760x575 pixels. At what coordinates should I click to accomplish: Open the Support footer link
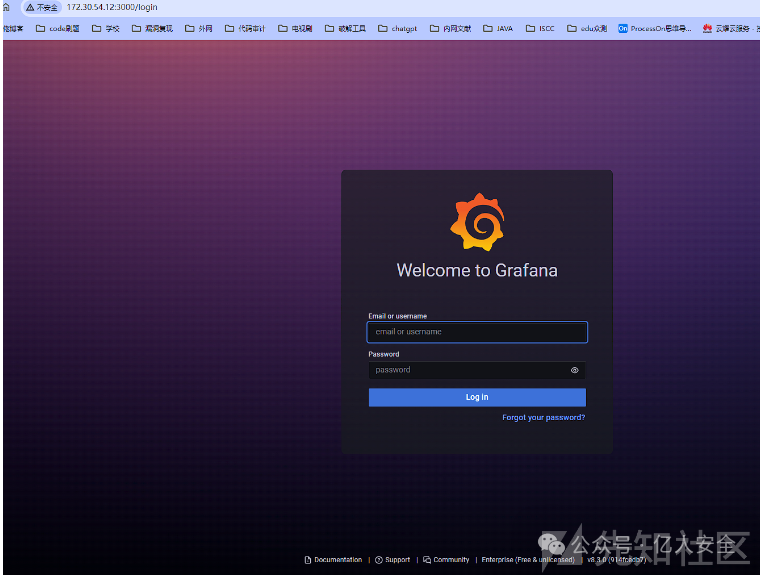393,559
